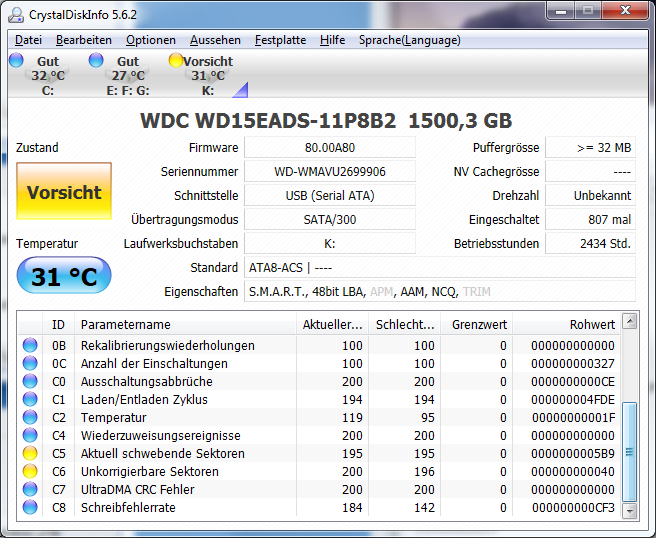
Task: Click the blue status orb for E: F: G:
Action: (x=96, y=60)
